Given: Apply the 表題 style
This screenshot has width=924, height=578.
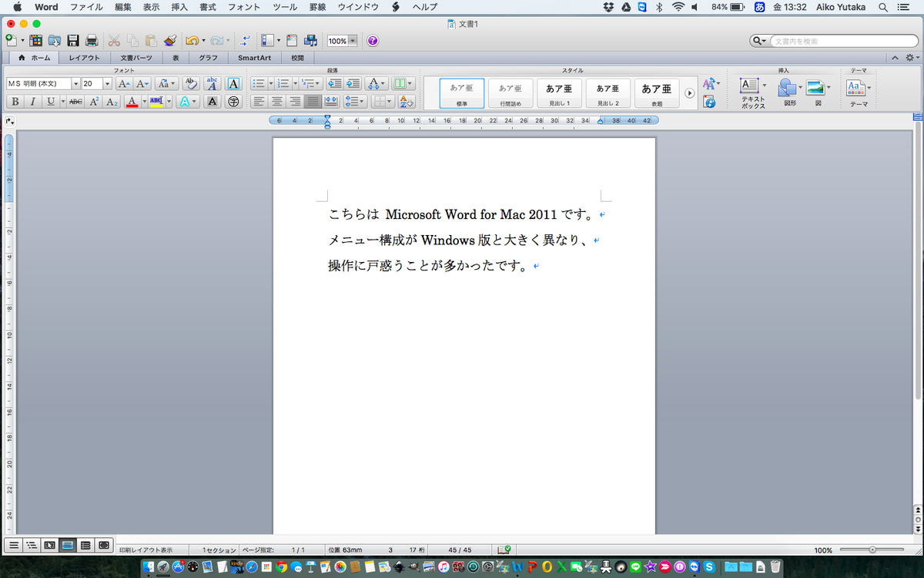Looking at the screenshot, I should point(657,92).
